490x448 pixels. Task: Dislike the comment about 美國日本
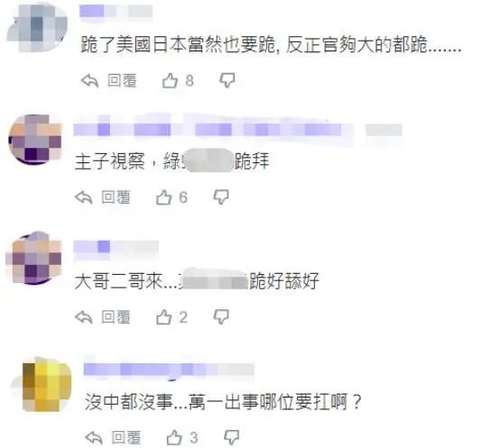click(x=227, y=80)
